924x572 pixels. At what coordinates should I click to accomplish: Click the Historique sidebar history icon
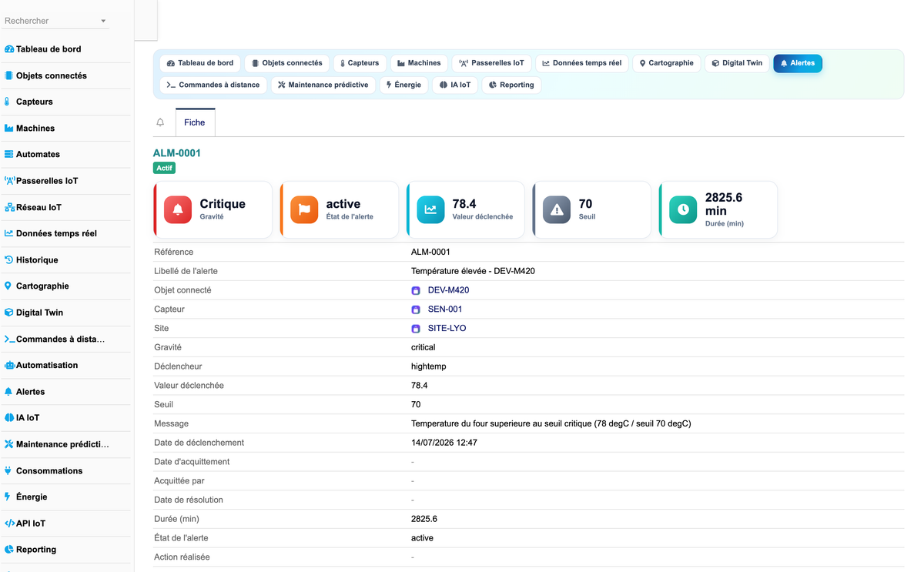[9, 259]
